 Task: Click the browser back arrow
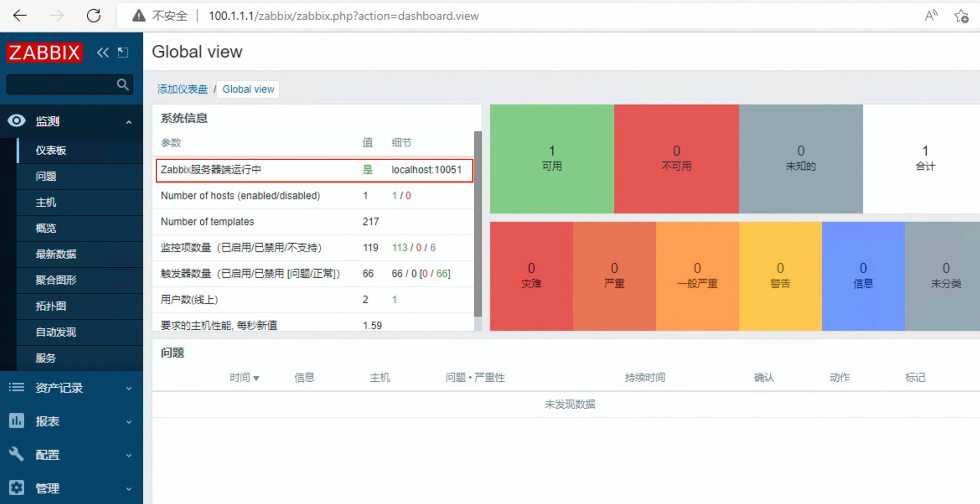(x=20, y=16)
